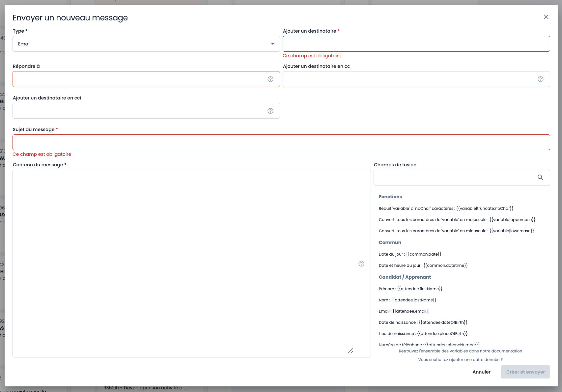This screenshot has width=562, height=392.
Task: Insert Email attendee.email field
Action: pyautogui.click(x=404, y=311)
